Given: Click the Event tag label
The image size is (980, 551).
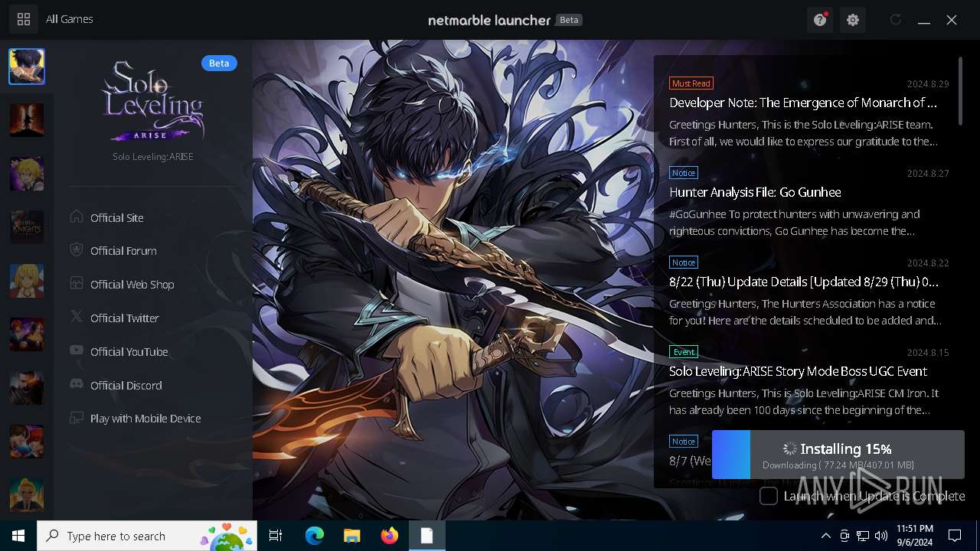Looking at the screenshot, I should tap(684, 352).
